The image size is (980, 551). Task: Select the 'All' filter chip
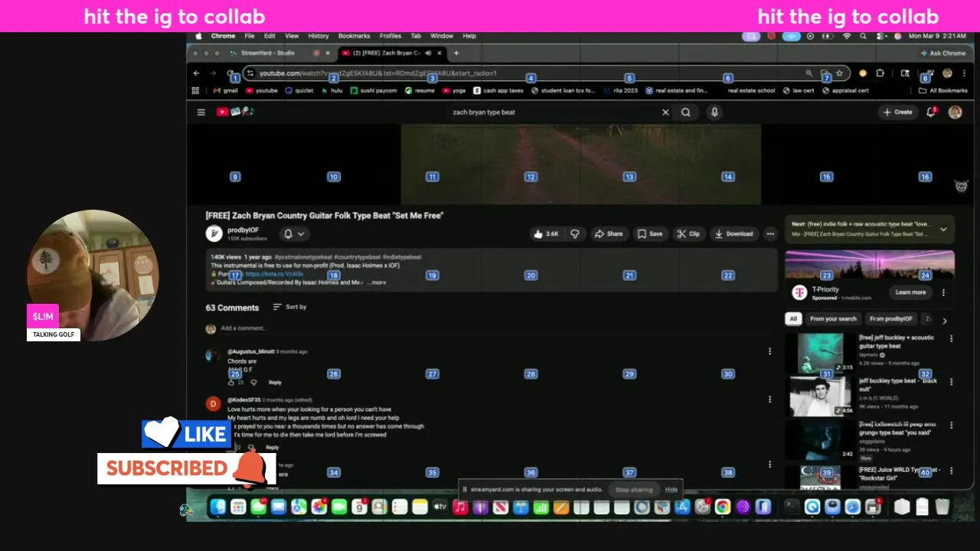[793, 319]
